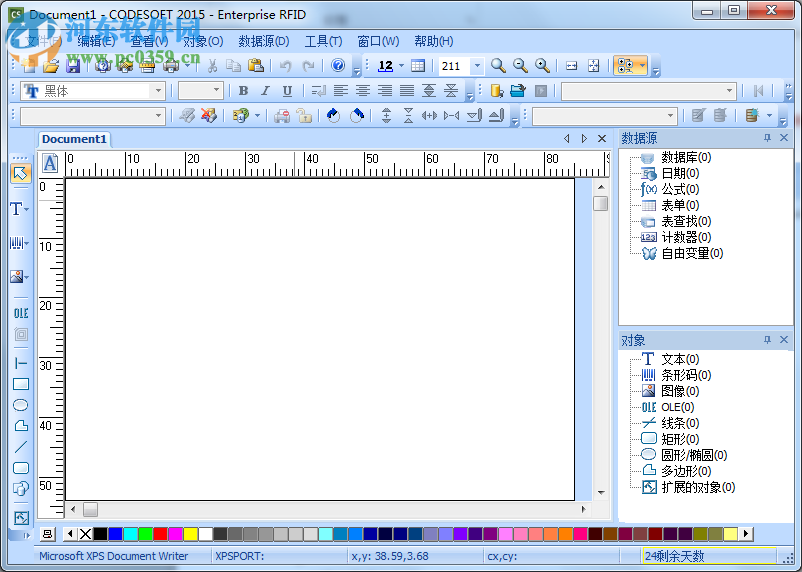Screen dimensions: 802x572
Task: Pin the 对象 panel
Action: [x=767, y=340]
